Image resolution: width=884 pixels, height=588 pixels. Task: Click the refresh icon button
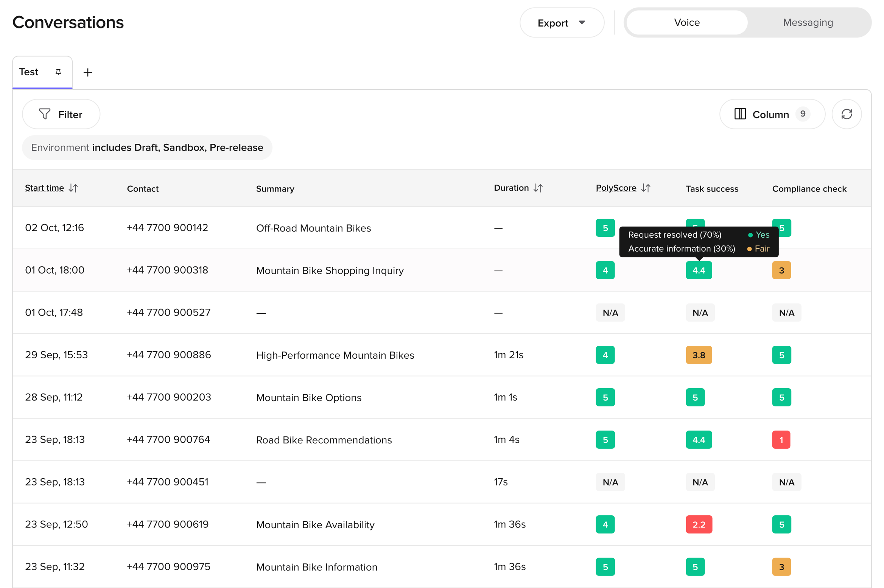847,114
